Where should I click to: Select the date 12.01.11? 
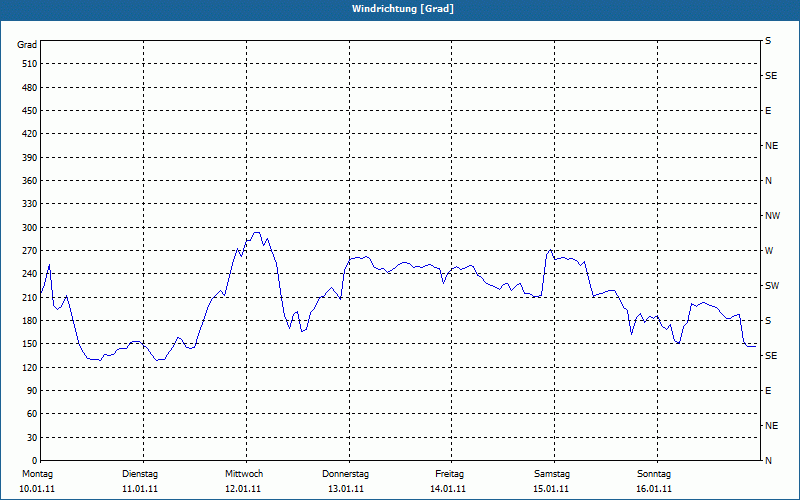[243, 489]
